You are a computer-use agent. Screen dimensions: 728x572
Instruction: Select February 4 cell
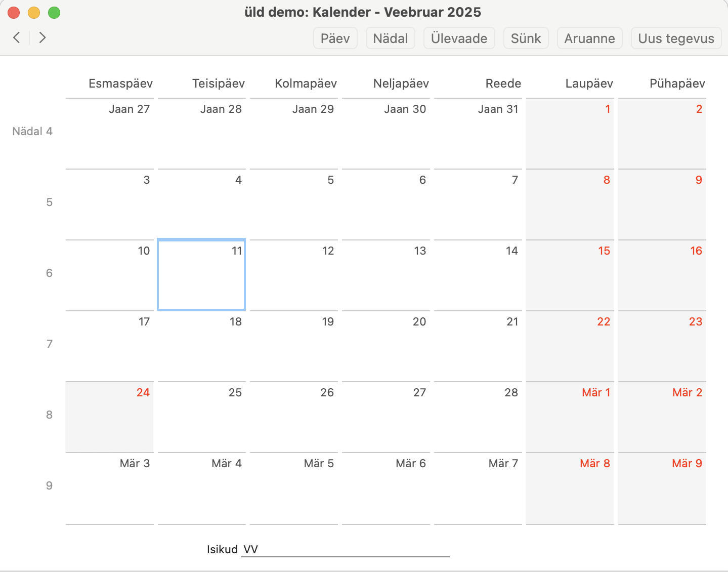tap(202, 205)
